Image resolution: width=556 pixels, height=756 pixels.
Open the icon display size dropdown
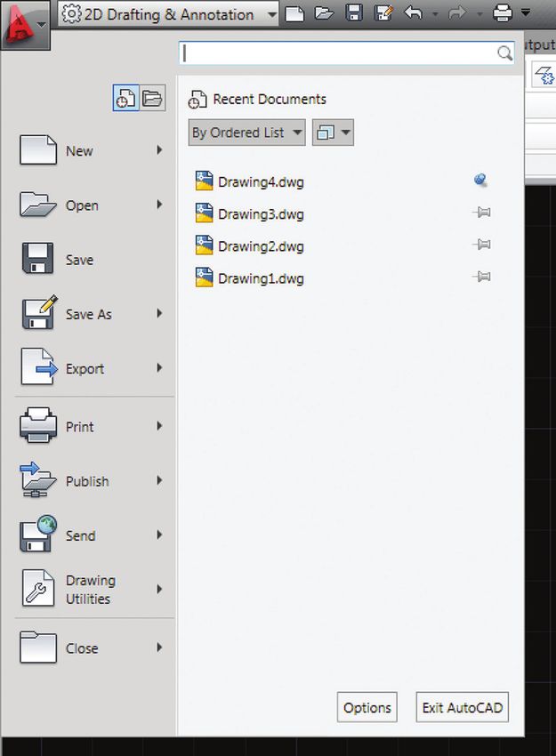(333, 133)
